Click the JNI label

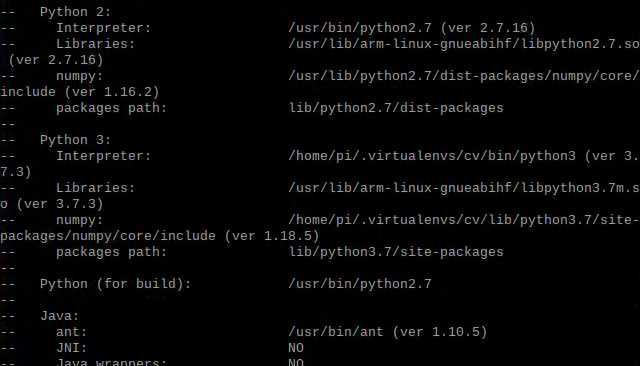[x=71, y=348]
